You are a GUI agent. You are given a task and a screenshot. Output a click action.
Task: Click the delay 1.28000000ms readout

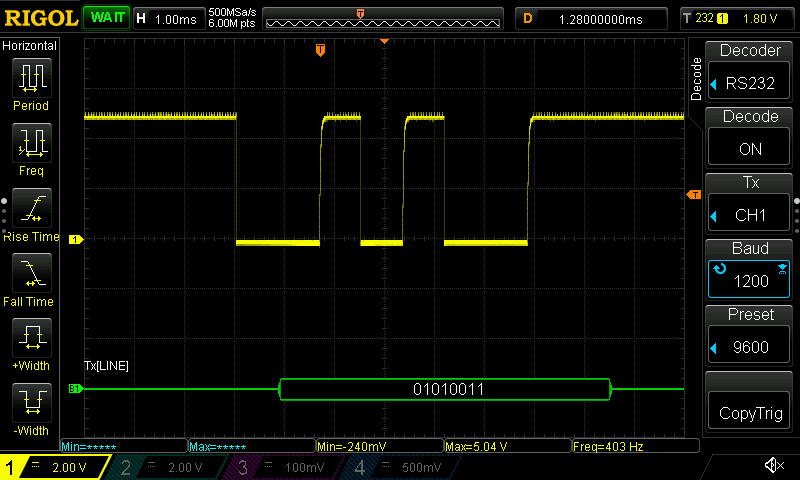[x=591, y=19]
